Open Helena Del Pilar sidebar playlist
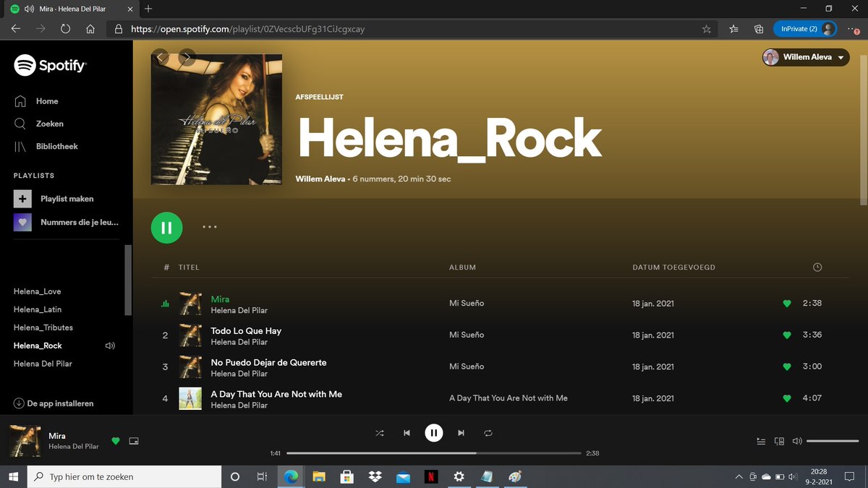The width and height of the screenshot is (868, 488). (43, 364)
